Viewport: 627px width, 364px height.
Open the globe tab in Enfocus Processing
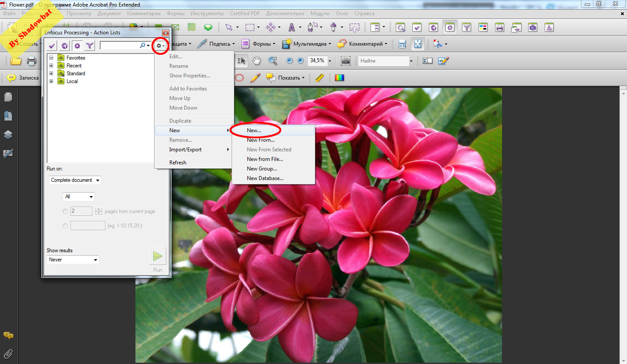click(64, 45)
